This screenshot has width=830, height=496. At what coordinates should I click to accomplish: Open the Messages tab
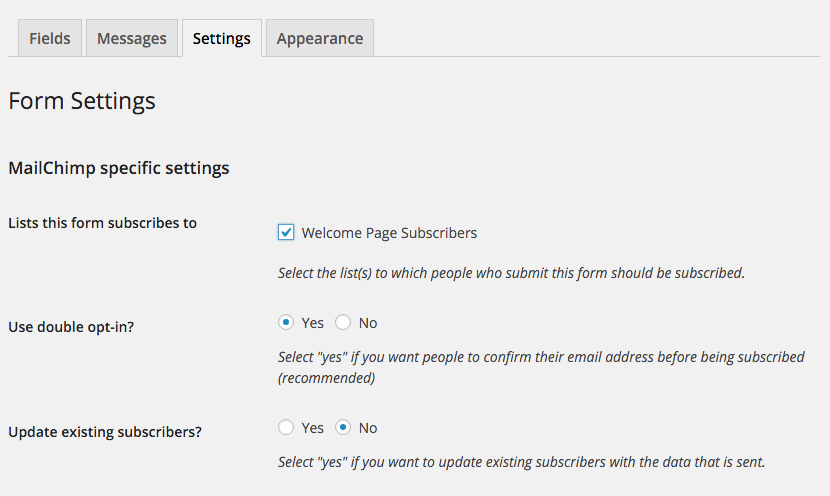point(132,38)
